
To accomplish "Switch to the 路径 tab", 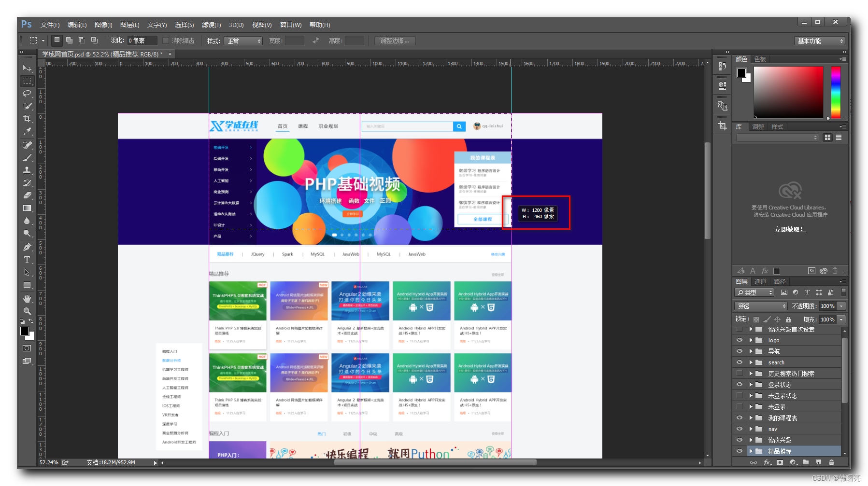I will pyautogui.click(x=780, y=281).
